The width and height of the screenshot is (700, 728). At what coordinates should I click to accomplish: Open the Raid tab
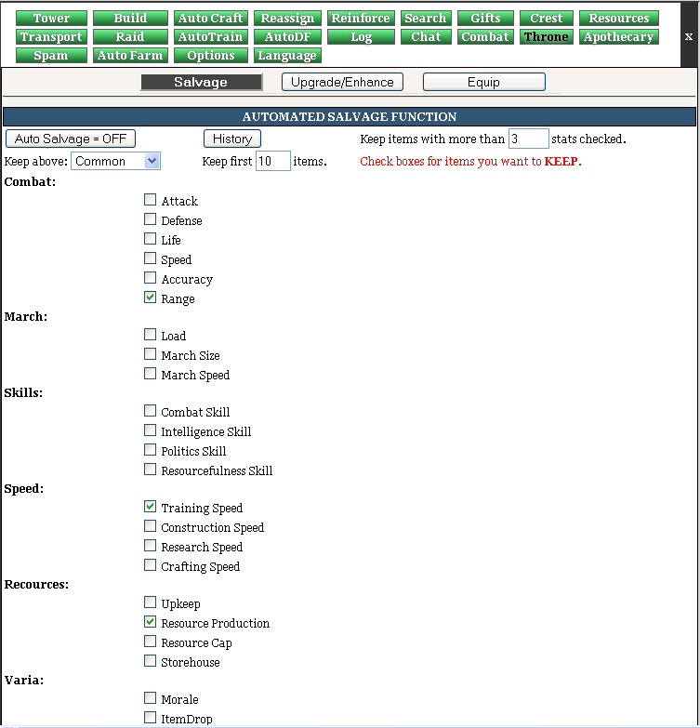coord(130,36)
